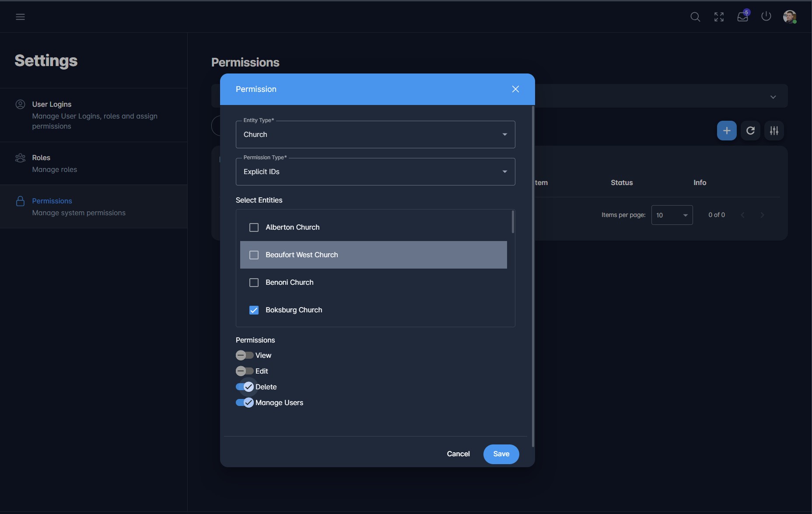
Task: Open the Items per page dropdown
Action: [672, 215]
